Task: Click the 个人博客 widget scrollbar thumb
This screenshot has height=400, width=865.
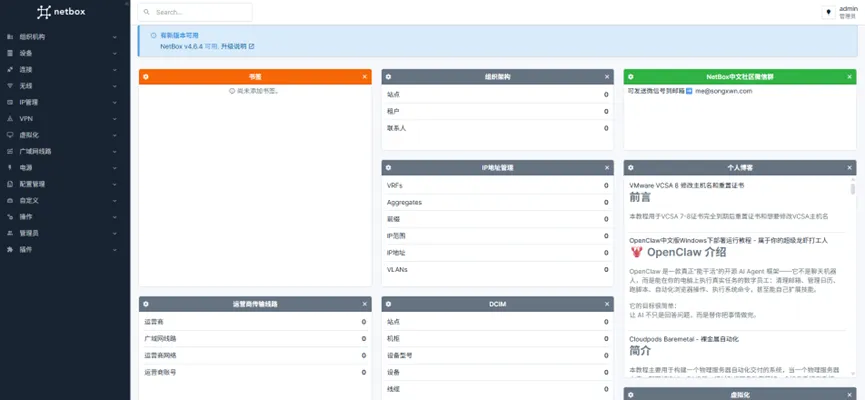Action: click(x=853, y=189)
